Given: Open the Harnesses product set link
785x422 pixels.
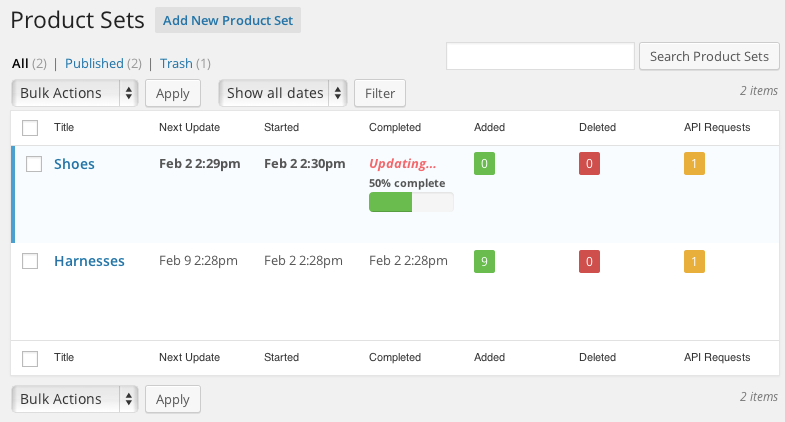Looking at the screenshot, I should coord(89,261).
